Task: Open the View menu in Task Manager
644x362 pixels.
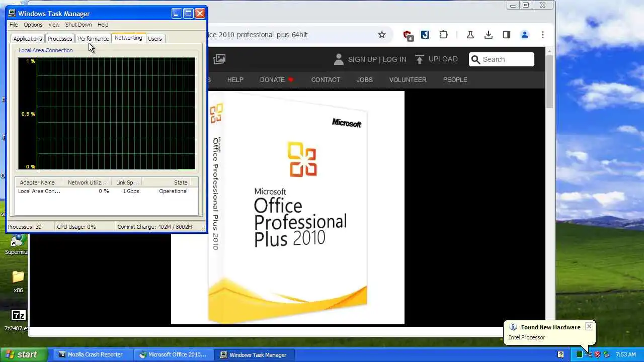Action: coord(54,25)
